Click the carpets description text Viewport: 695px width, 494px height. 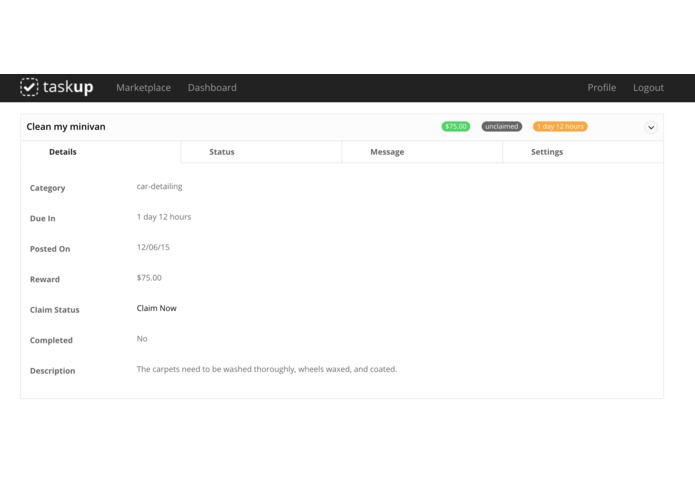point(267,369)
